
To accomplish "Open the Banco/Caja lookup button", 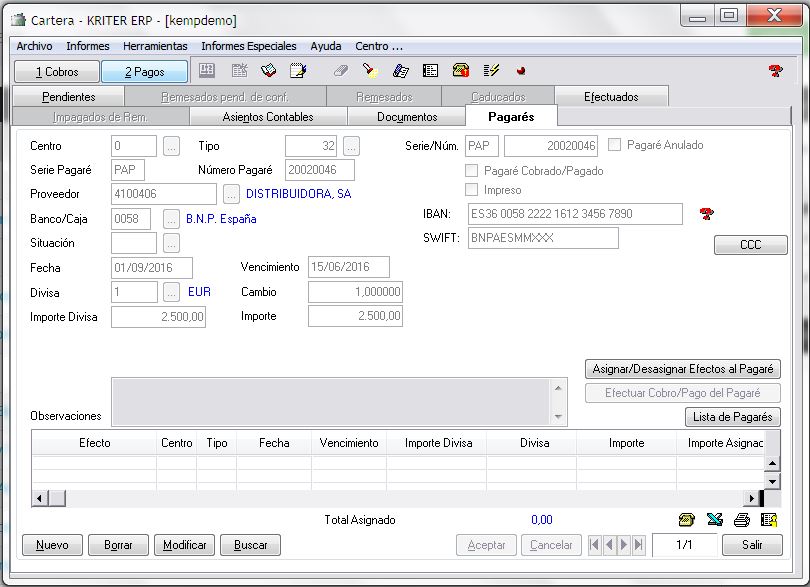I will pos(172,219).
